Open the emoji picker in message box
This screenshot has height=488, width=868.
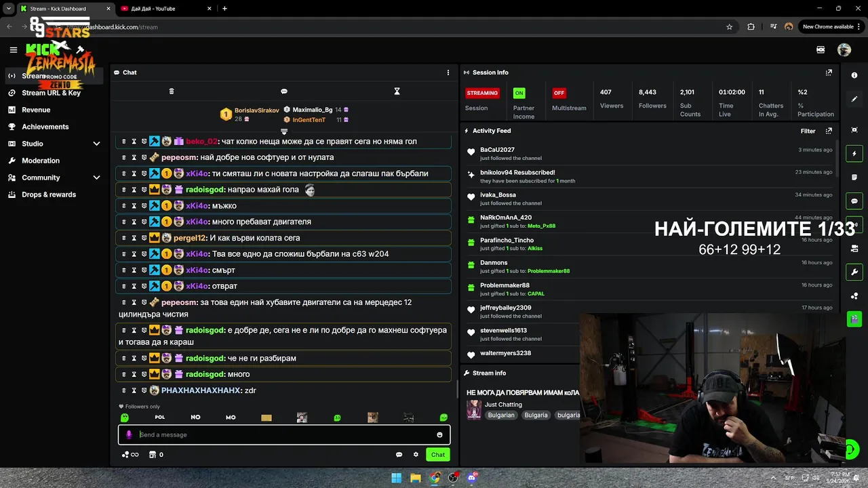point(439,434)
